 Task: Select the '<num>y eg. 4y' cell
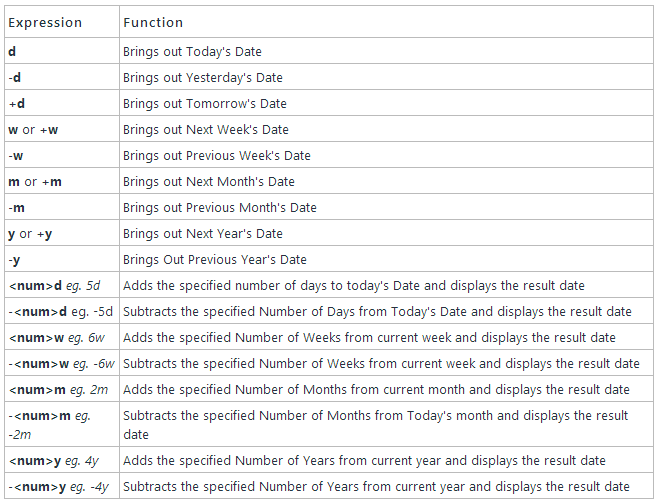click(x=62, y=460)
